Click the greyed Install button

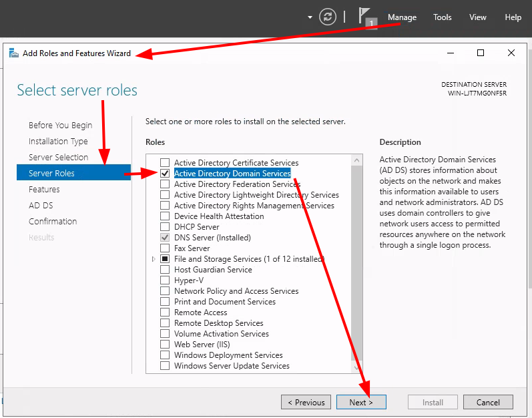(x=433, y=403)
